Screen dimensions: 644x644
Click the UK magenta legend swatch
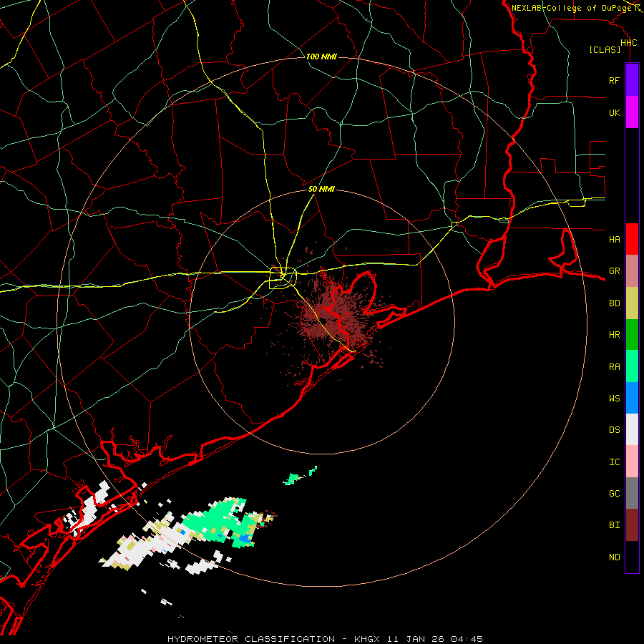632,112
